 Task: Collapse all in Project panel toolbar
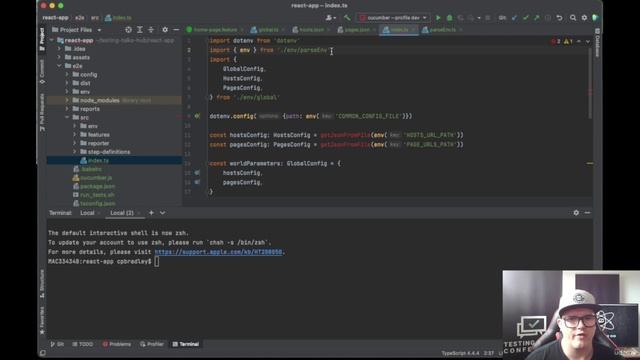pos(151,30)
